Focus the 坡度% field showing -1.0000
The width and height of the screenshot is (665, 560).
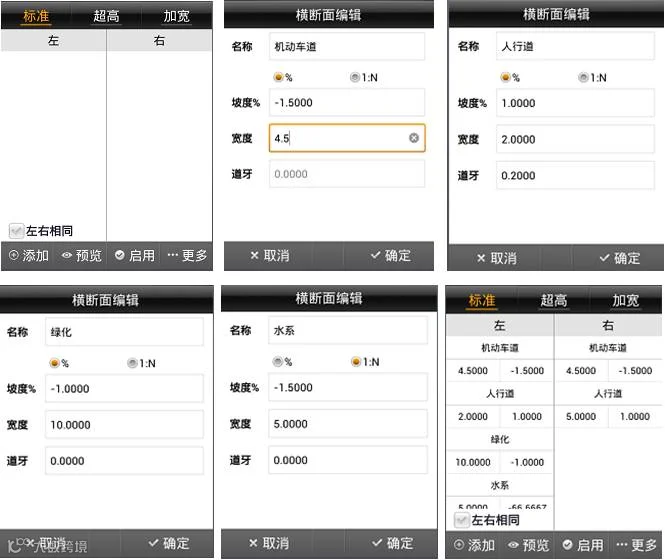124,389
